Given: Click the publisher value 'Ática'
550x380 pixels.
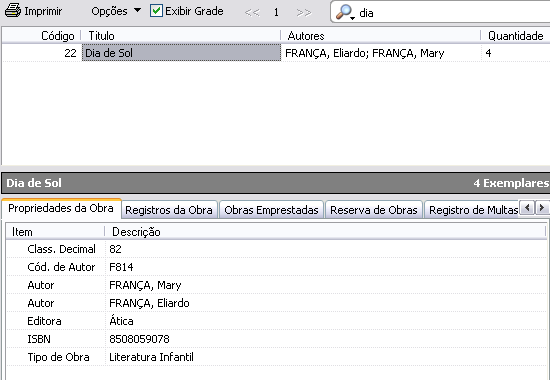Looking at the screenshot, I should [121, 321].
